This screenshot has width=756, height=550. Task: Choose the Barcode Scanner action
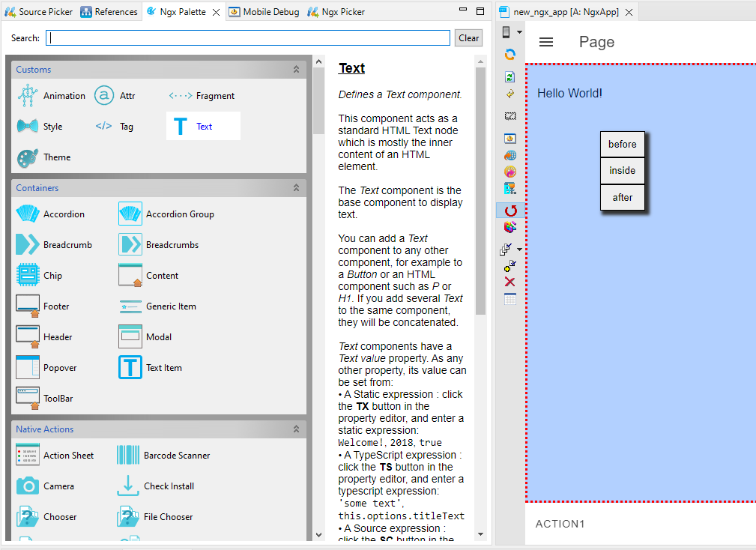(128, 456)
